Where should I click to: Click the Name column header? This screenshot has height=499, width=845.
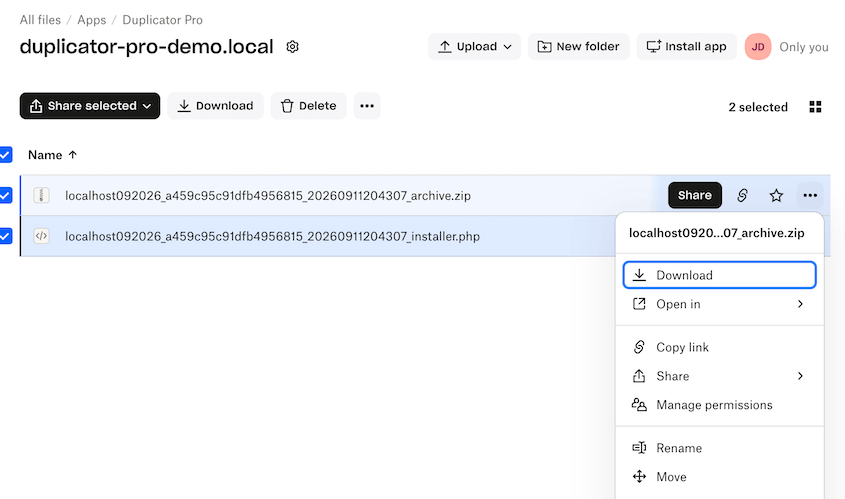pyautogui.click(x=45, y=155)
